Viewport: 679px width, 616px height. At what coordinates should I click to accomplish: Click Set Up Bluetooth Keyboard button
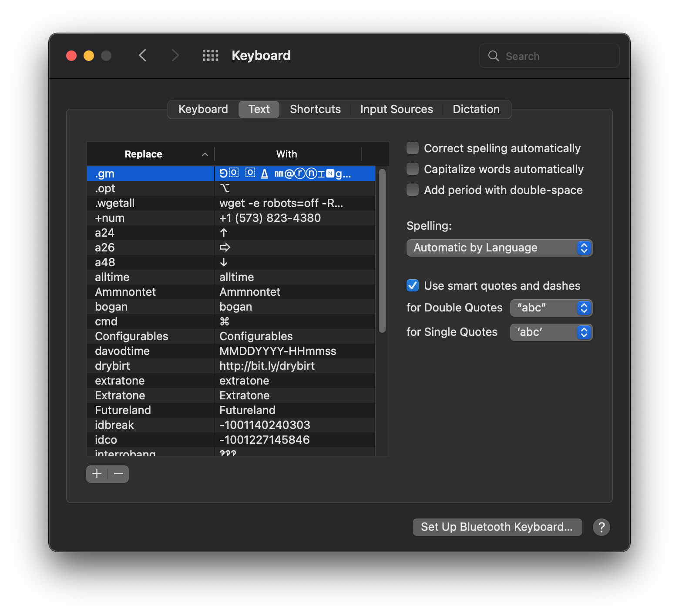(x=497, y=527)
